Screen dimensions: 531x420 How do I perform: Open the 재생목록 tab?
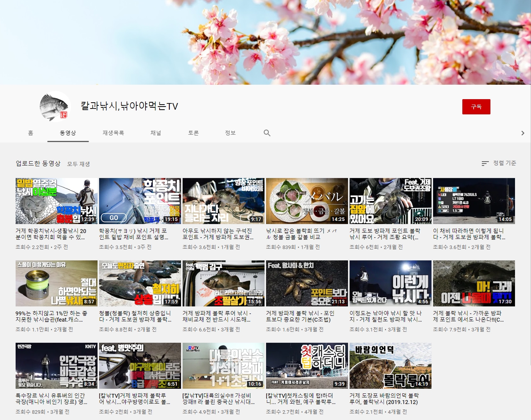click(x=113, y=133)
